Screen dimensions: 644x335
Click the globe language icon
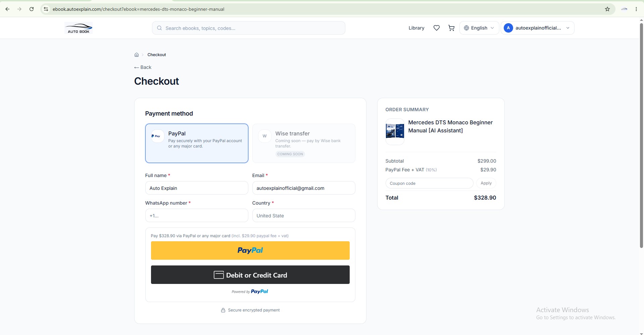(466, 28)
